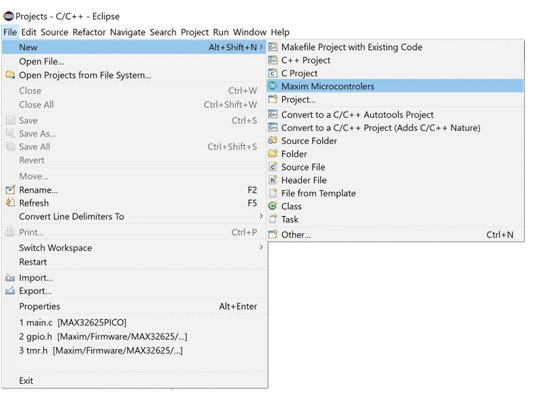Click the Task icon

coord(272,219)
